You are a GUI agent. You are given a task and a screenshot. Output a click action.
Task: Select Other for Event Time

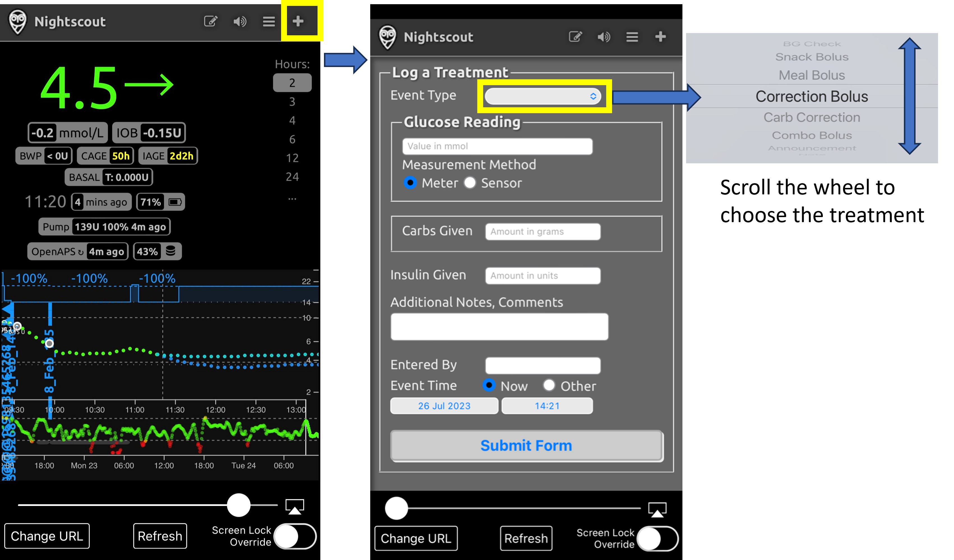click(x=549, y=385)
